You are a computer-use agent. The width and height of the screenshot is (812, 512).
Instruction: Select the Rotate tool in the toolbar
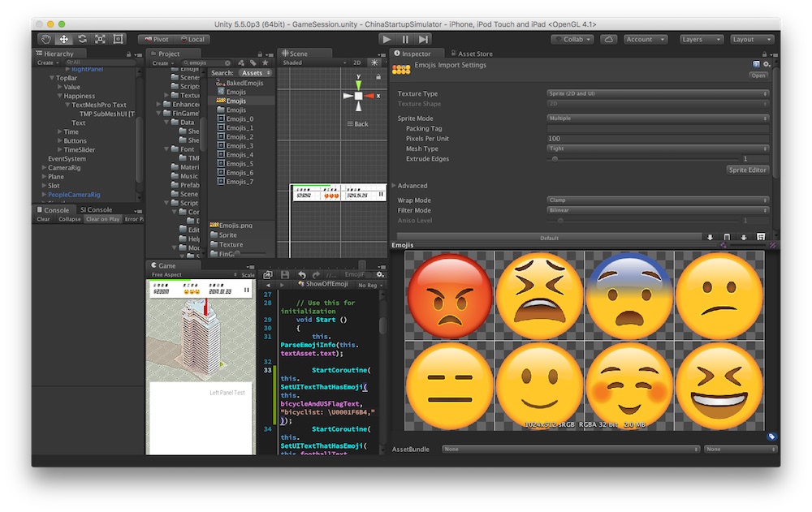coord(82,39)
